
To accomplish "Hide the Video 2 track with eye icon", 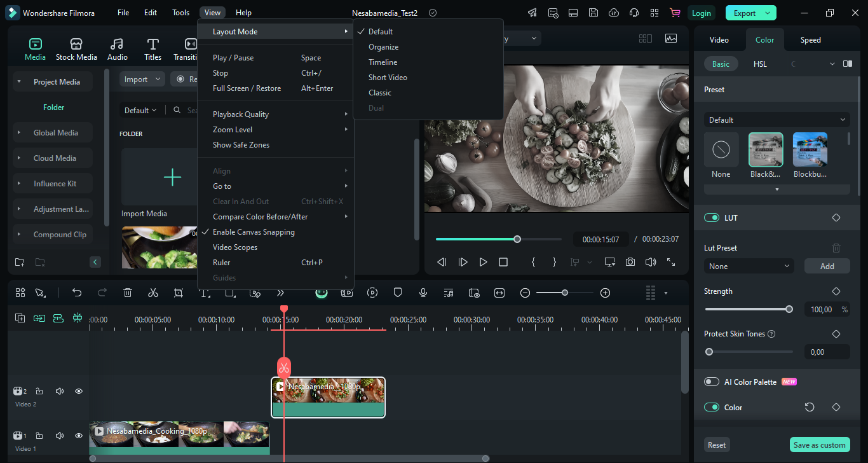I will click(x=79, y=391).
